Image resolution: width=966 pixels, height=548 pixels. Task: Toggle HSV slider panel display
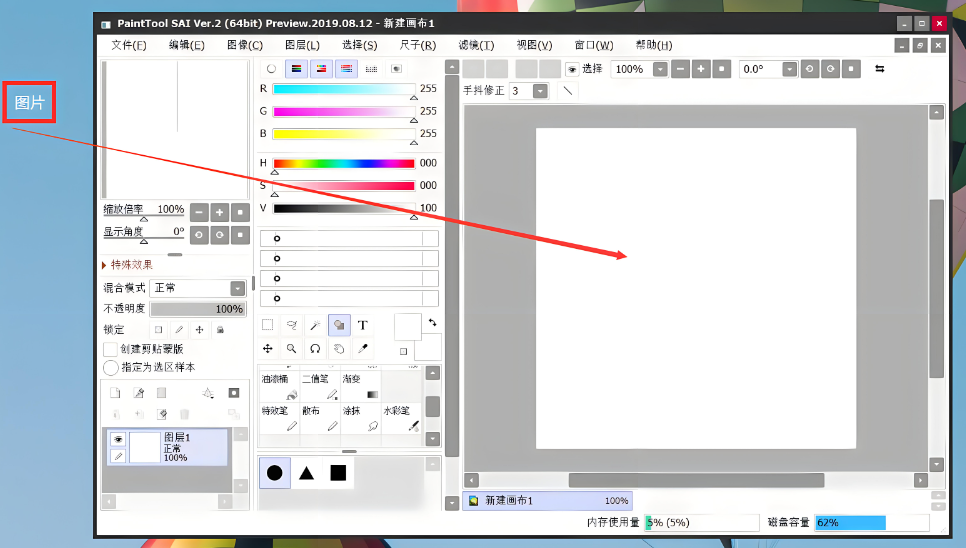click(321, 68)
